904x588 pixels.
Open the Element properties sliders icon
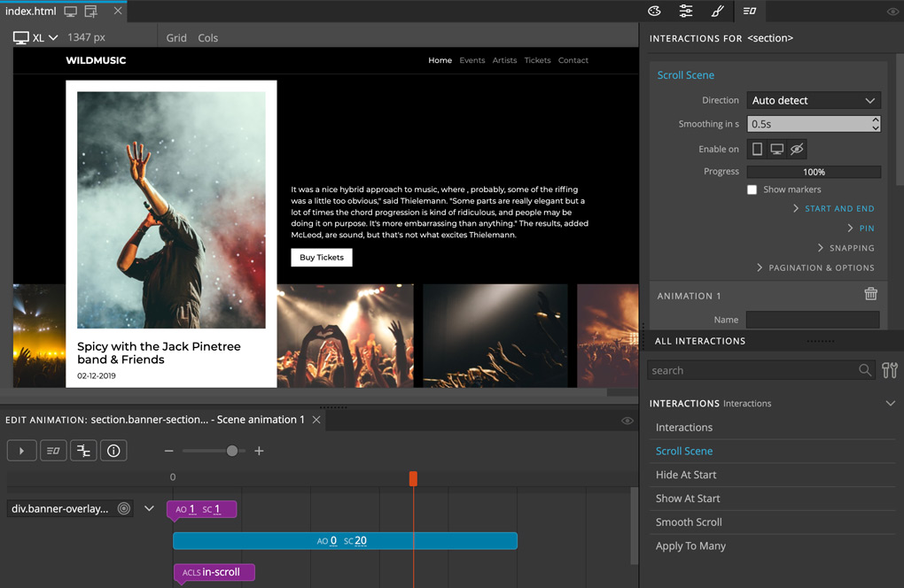(685, 11)
